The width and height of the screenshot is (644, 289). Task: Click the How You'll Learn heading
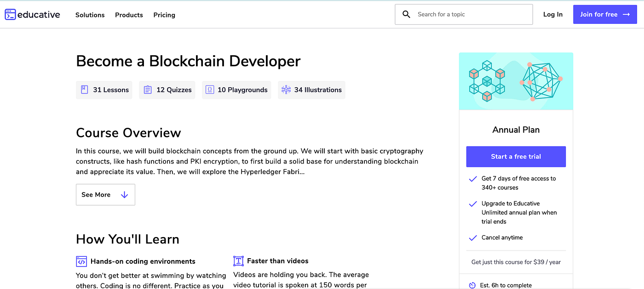(x=127, y=239)
